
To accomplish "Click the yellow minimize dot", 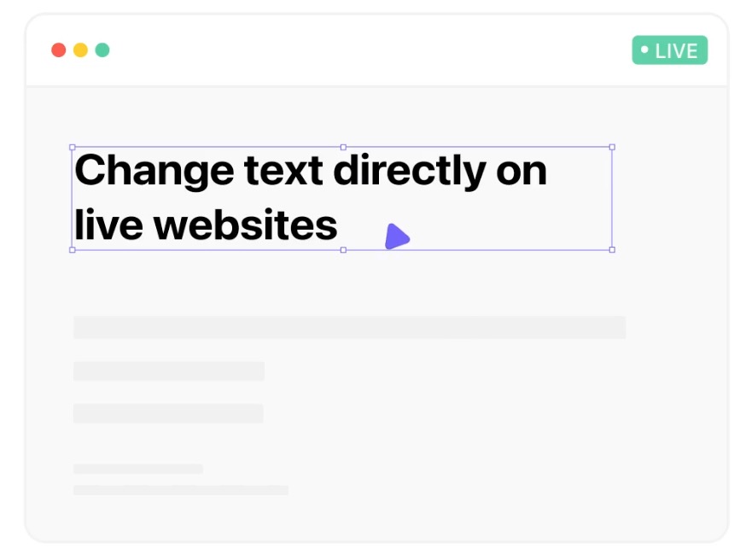I will (x=80, y=50).
